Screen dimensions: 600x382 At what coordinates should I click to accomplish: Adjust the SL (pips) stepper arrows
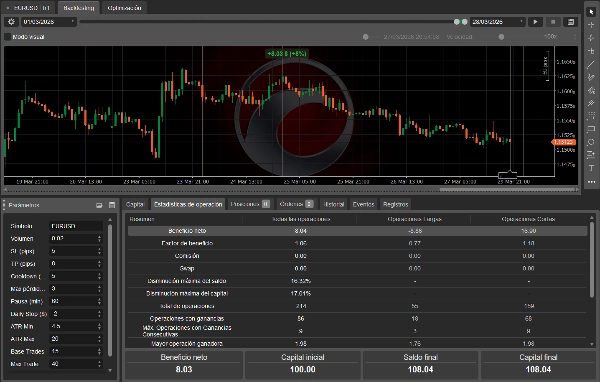coord(99,251)
